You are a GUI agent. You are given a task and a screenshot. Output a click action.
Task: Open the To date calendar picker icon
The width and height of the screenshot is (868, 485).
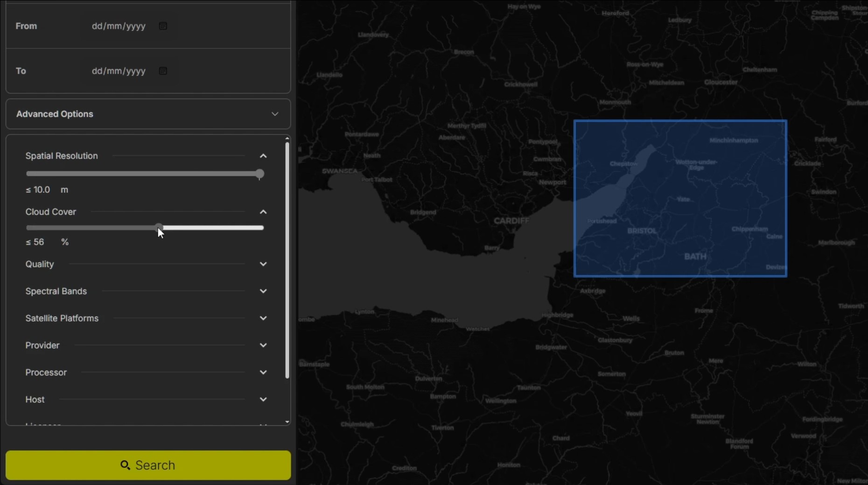[x=163, y=71]
